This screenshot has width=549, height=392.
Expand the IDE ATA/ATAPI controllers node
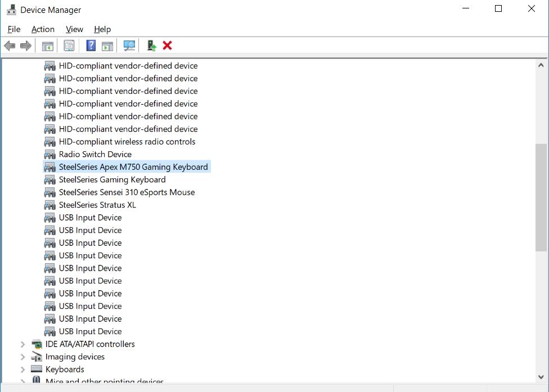coord(22,344)
